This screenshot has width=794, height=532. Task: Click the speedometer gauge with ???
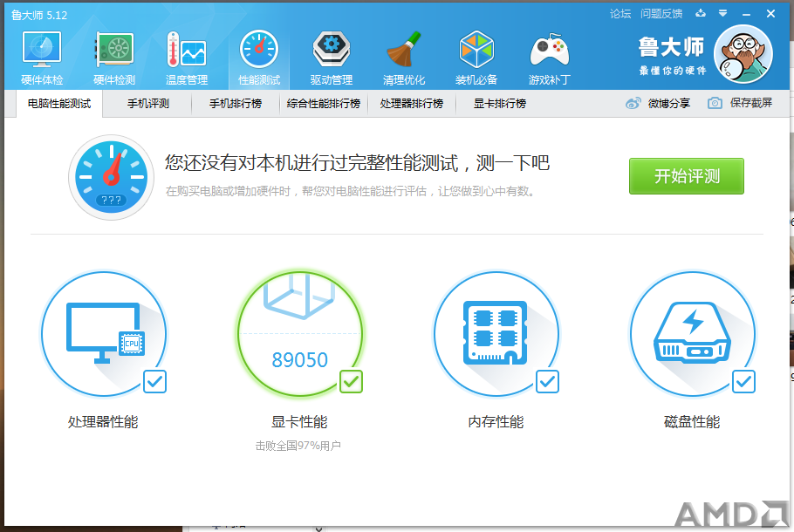[x=111, y=177]
